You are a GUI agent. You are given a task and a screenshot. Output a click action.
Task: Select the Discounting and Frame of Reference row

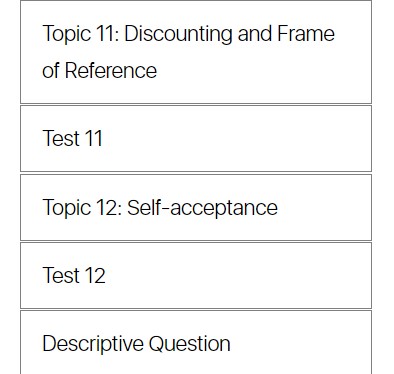[x=196, y=52]
